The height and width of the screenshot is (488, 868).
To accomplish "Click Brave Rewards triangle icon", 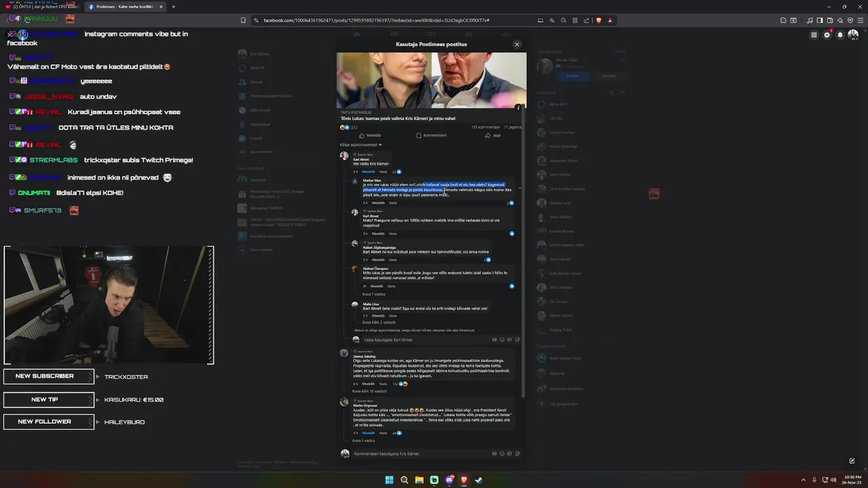I will [610, 20].
